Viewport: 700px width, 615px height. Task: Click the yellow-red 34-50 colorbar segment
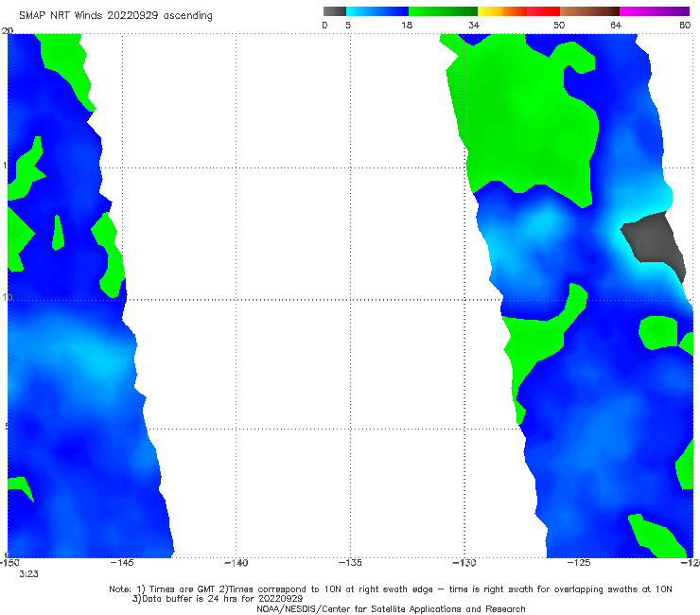tap(518, 11)
